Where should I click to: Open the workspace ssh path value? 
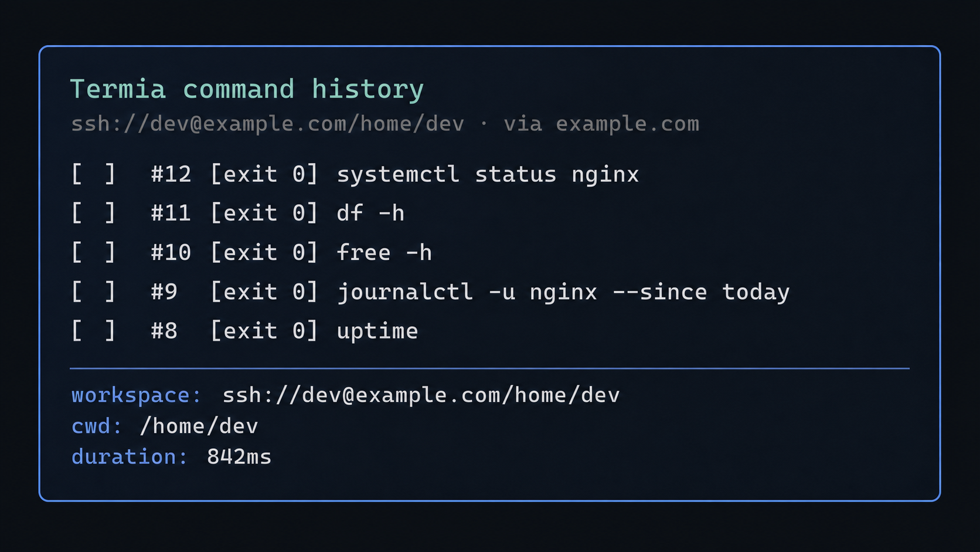tap(421, 395)
